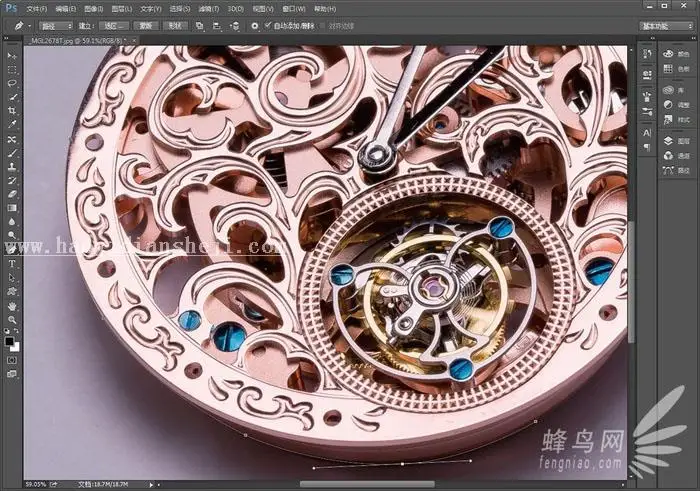Open the workspace switcher dropdown
Screen dimensions: 700x491
pyautogui.click(x=666, y=26)
